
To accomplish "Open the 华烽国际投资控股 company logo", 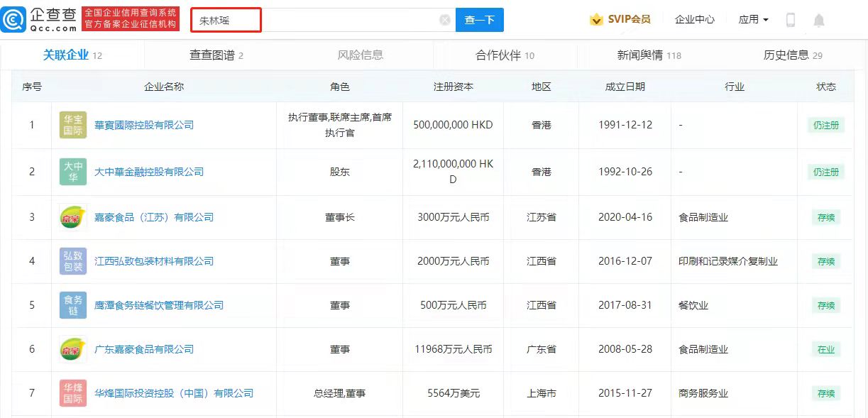I will click(73, 393).
